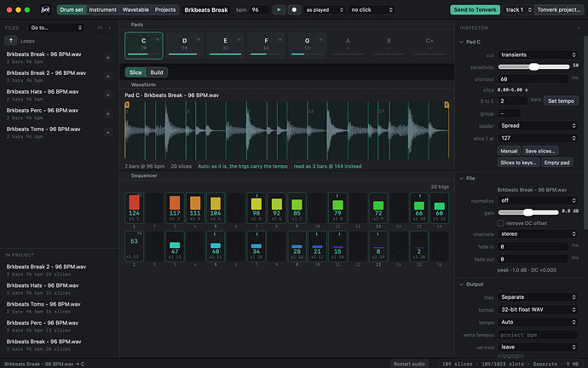This screenshot has height=368, width=588.
Task: Preview Brkbeats Hats - 96 BPM.wav in Files
Action: point(108,95)
